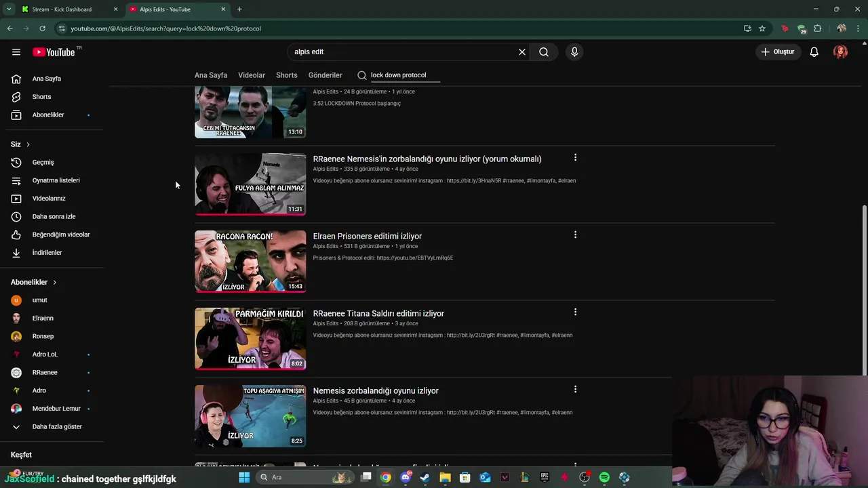868x488 pixels.
Task: Reload the page in Chrome
Action: tap(42, 28)
